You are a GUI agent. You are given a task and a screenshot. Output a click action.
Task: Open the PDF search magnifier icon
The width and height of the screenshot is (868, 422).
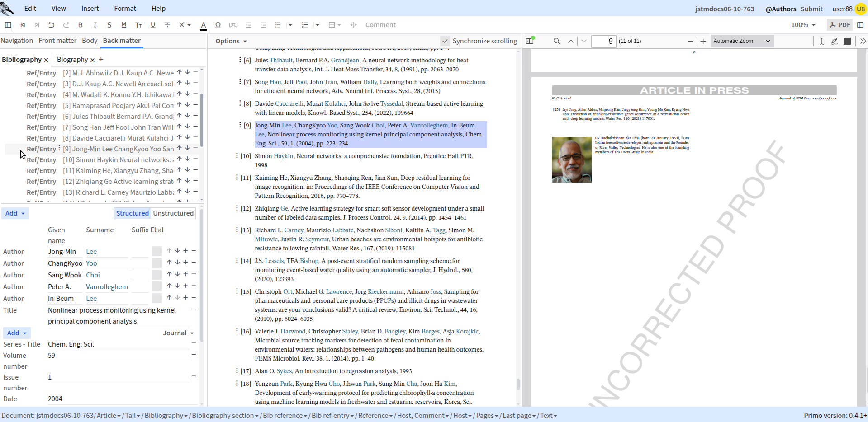[556, 41]
